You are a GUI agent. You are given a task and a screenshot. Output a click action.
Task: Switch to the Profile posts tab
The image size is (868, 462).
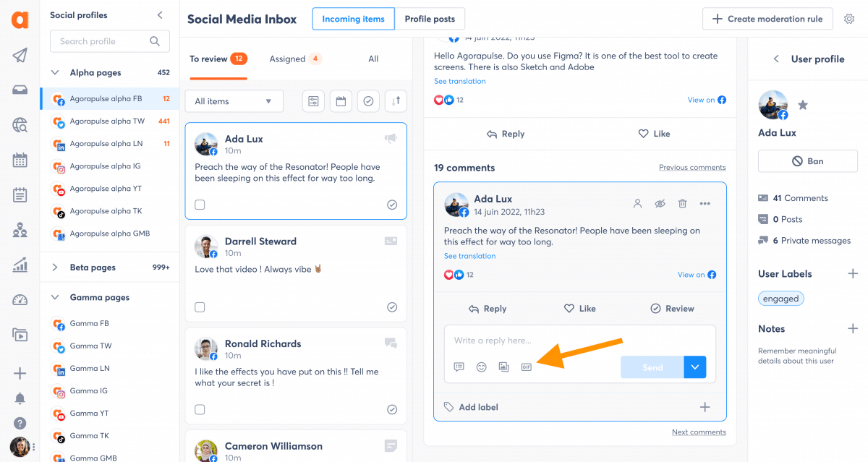[430, 19]
